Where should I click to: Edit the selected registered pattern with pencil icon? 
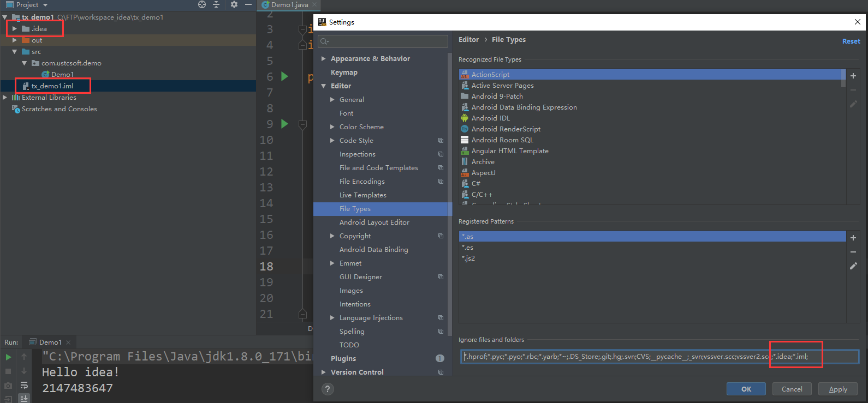(x=853, y=266)
